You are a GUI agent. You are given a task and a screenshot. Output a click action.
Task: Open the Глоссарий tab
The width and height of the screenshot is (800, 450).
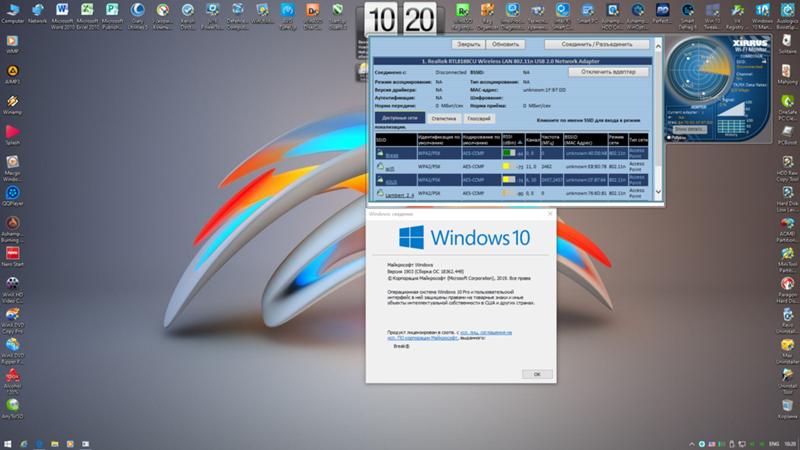coord(479,118)
